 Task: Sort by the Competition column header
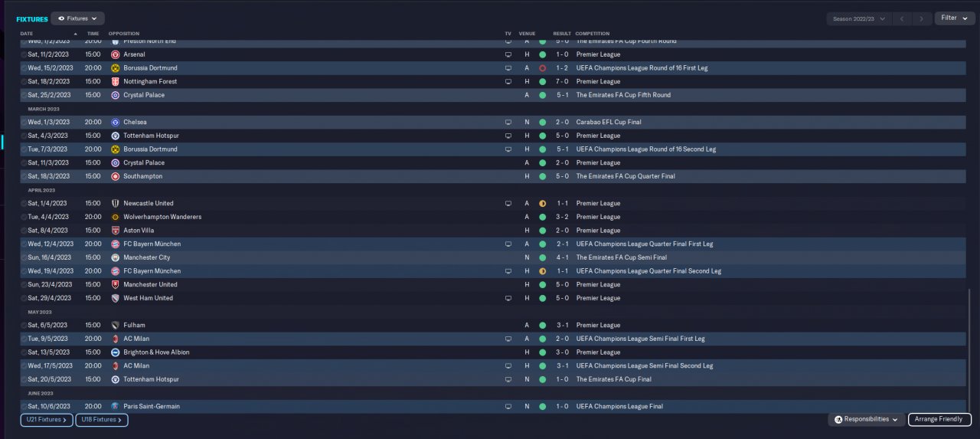pyautogui.click(x=593, y=34)
